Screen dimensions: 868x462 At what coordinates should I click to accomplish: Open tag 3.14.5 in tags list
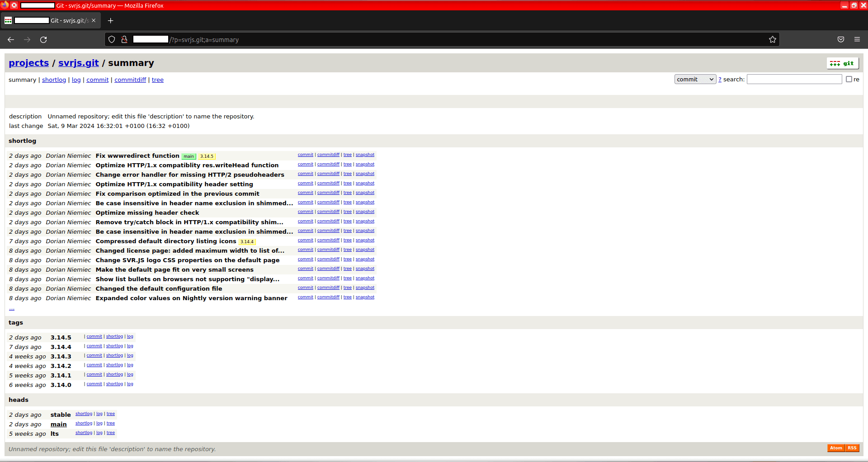pos(61,338)
